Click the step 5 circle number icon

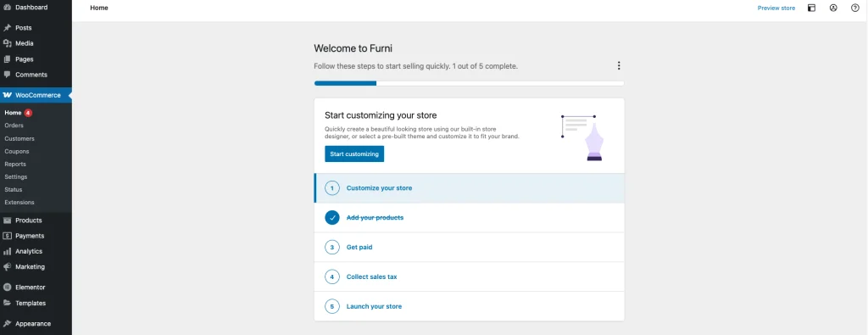[332, 306]
